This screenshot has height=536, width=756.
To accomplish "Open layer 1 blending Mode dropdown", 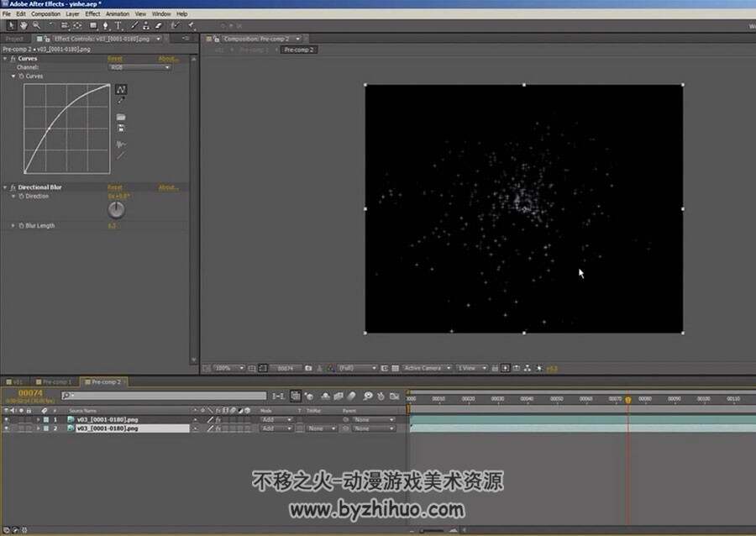I will click(276, 420).
